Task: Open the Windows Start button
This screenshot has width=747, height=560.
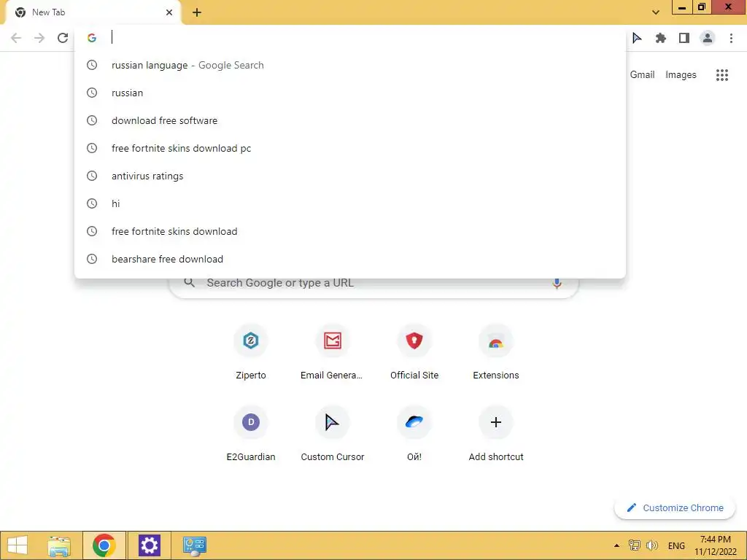Action: (x=18, y=545)
